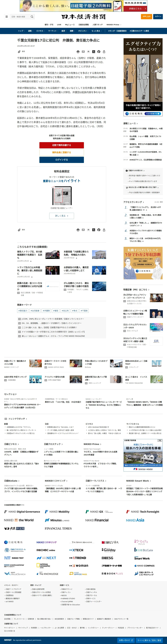Expand the 速報 navigation dropdown
The image size is (167, 644).
(31, 31)
